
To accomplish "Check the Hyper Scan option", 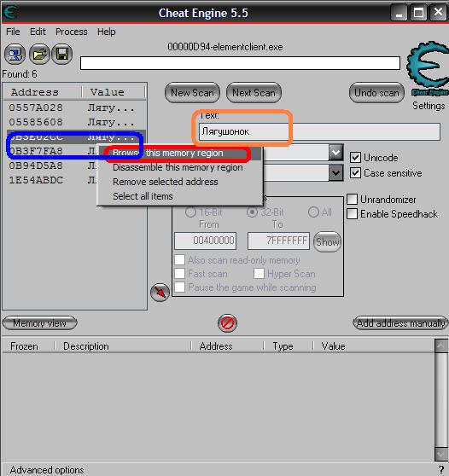I will tap(259, 274).
